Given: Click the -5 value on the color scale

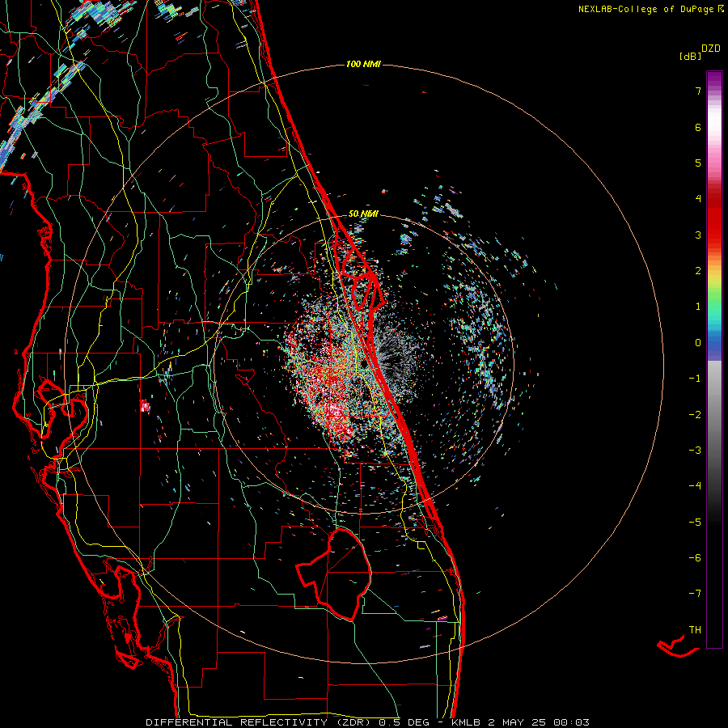Looking at the screenshot, I should 695,523.
